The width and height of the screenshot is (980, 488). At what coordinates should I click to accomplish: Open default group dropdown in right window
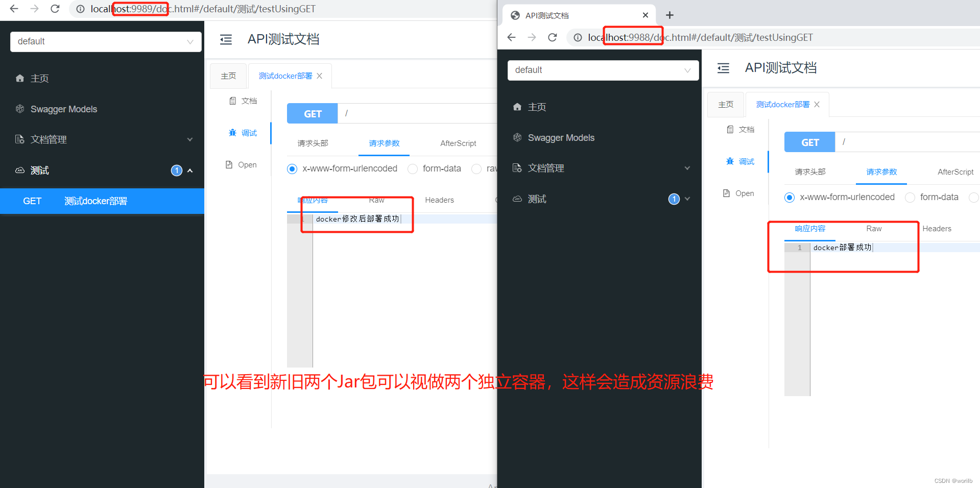pos(603,70)
